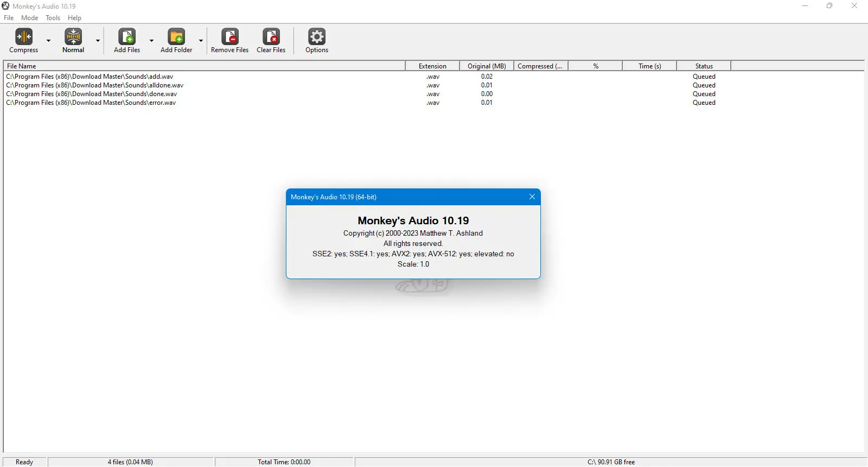Click the Compress toolbar icon
868x467 pixels.
coord(24,36)
